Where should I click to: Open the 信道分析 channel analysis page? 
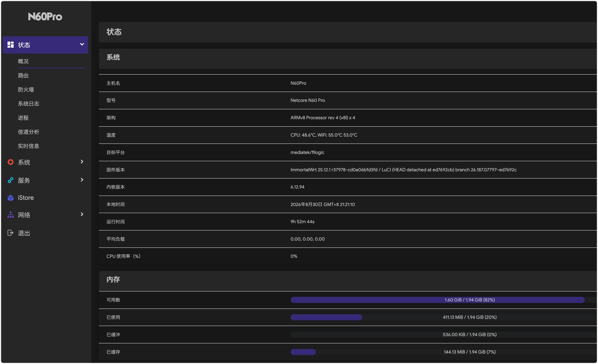[x=29, y=132]
